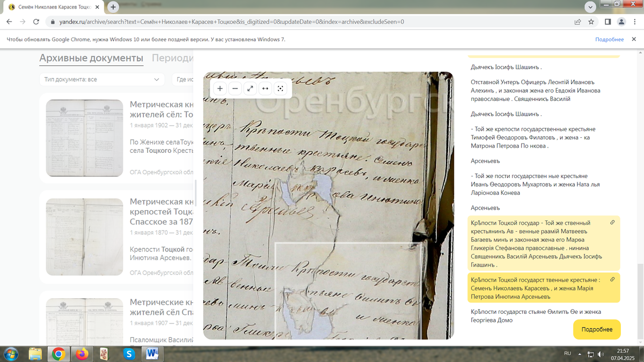Image resolution: width=644 pixels, height=362 pixels.
Task: Switch to the Архивные документы tab
Action: point(91,58)
